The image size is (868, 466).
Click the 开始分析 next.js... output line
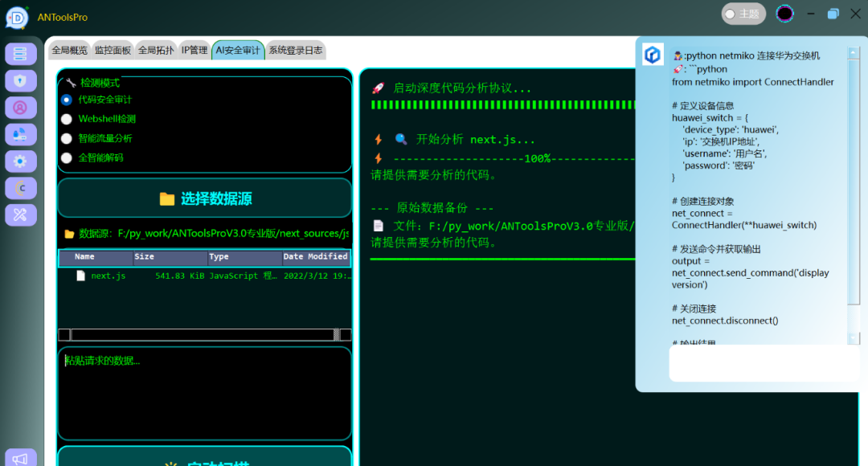click(x=475, y=140)
